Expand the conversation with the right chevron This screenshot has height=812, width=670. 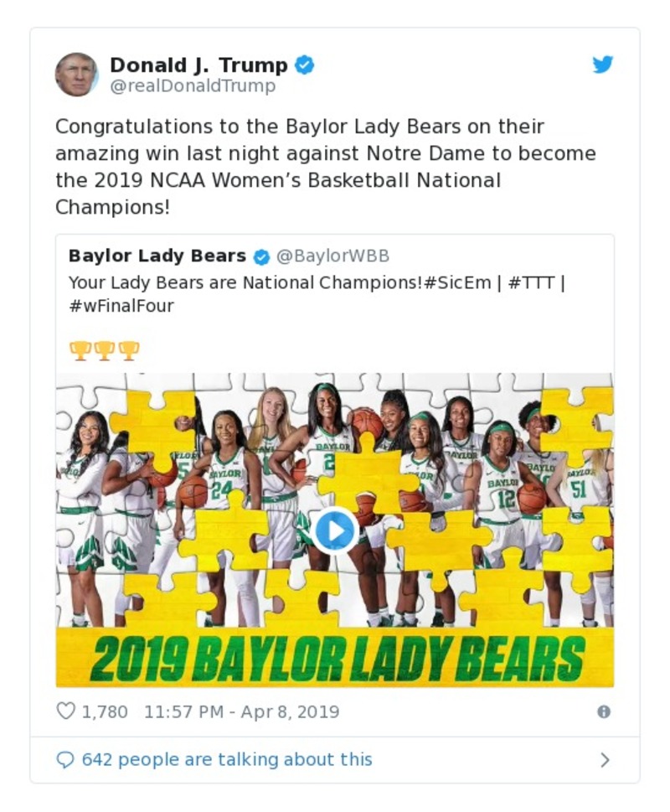(605, 760)
